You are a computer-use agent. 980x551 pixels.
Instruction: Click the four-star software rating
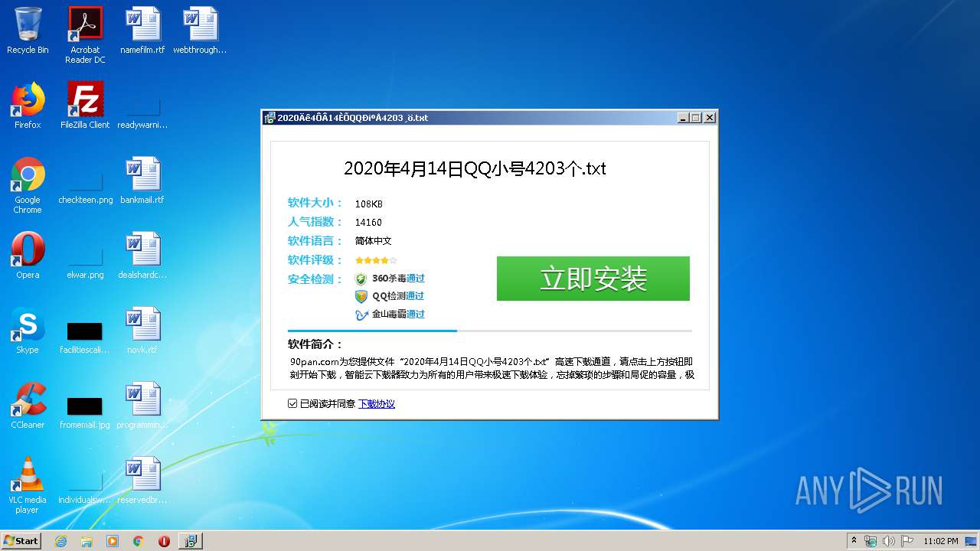click(x=376, y=260)
